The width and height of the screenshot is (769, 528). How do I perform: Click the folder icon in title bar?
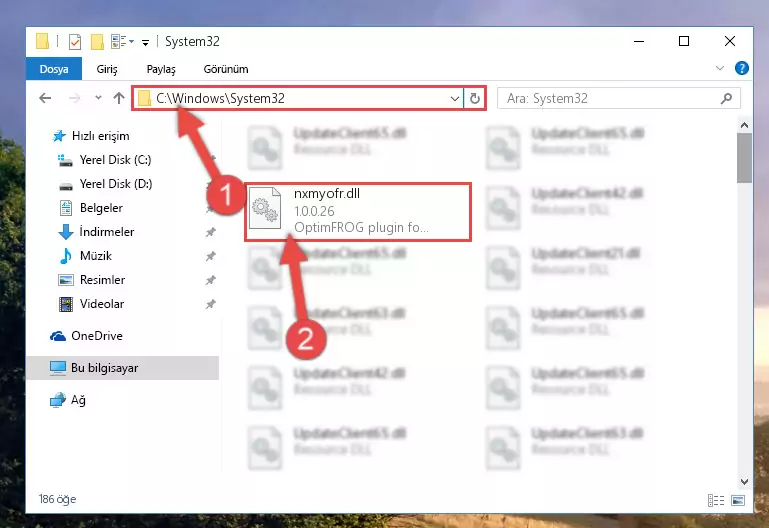(43, 41)
